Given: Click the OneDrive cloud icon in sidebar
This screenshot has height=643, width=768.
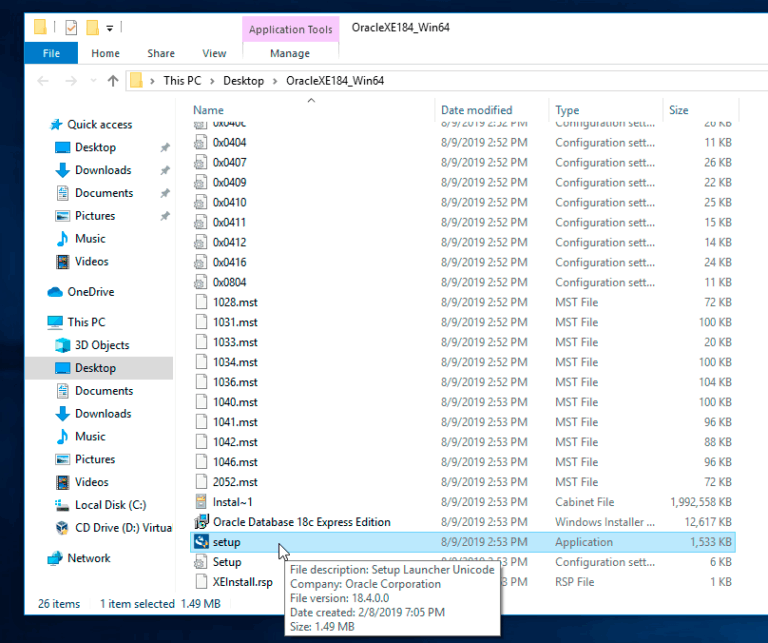Looking at the screenshot, I should click(x=55, y=292).
